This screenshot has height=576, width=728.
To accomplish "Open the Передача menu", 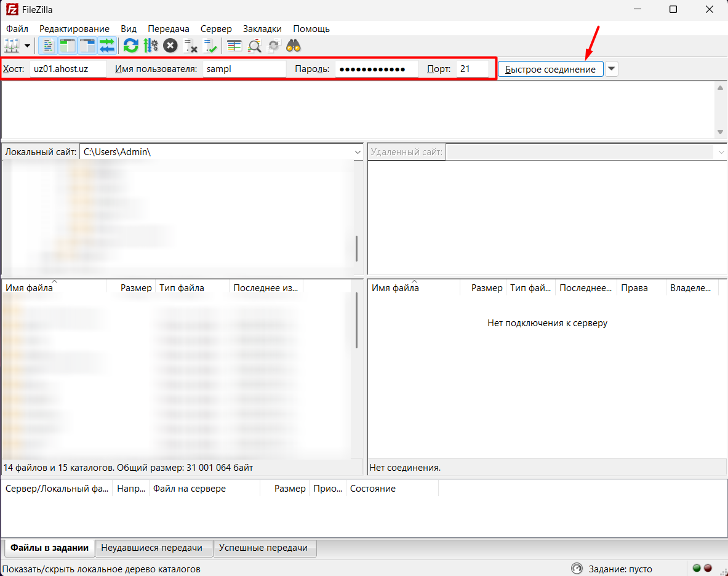I will pos(169,29).
